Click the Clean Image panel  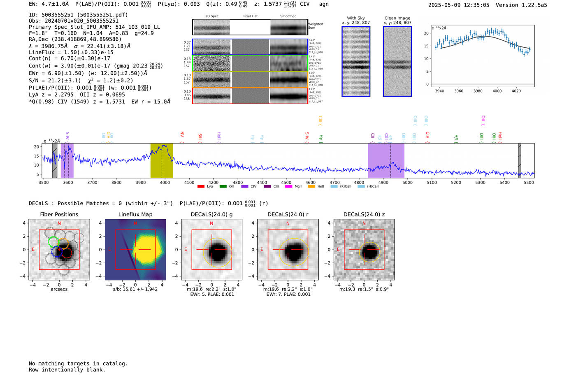pos(397,61)
